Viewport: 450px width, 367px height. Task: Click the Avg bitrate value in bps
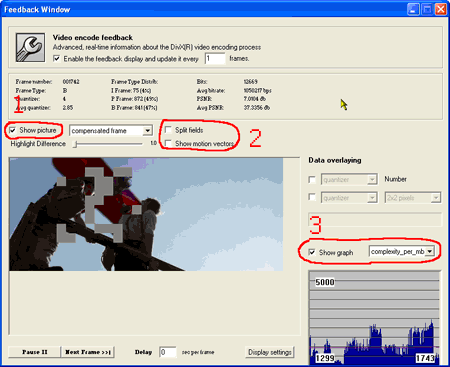click(257, 90)
